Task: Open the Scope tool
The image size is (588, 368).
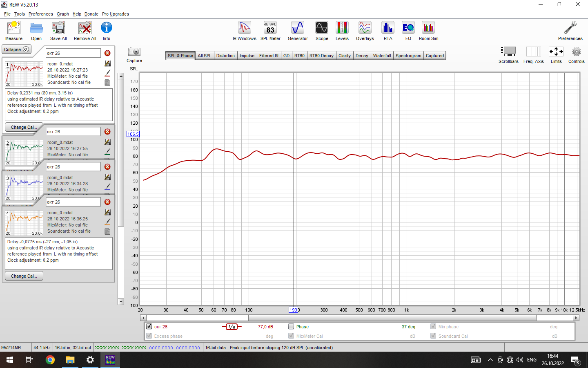Action: point(322,31)
